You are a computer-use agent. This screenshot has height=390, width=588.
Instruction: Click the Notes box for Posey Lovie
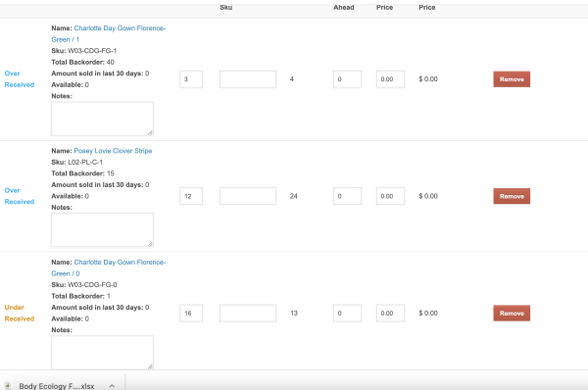[x=102, y=230]
